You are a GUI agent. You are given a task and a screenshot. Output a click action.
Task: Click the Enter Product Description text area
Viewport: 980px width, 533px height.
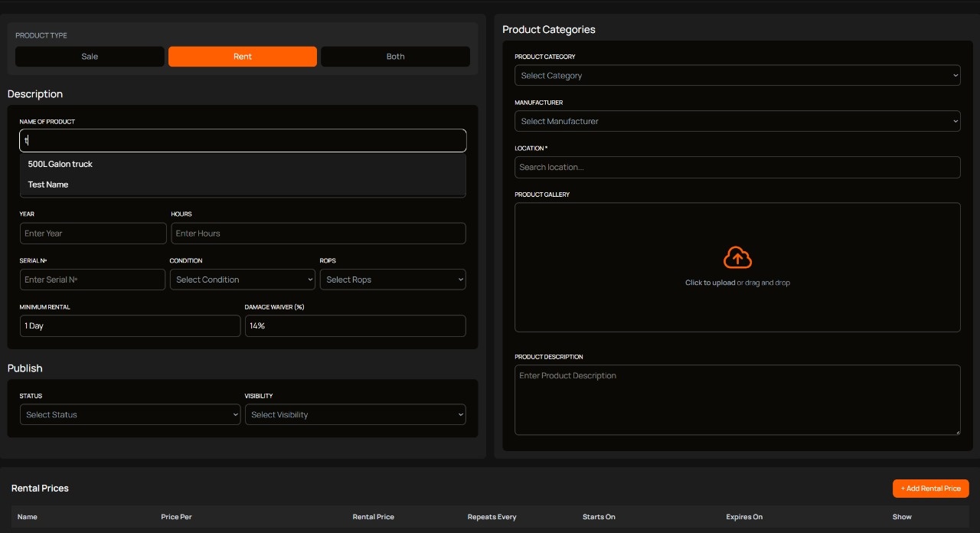point(737,400)
